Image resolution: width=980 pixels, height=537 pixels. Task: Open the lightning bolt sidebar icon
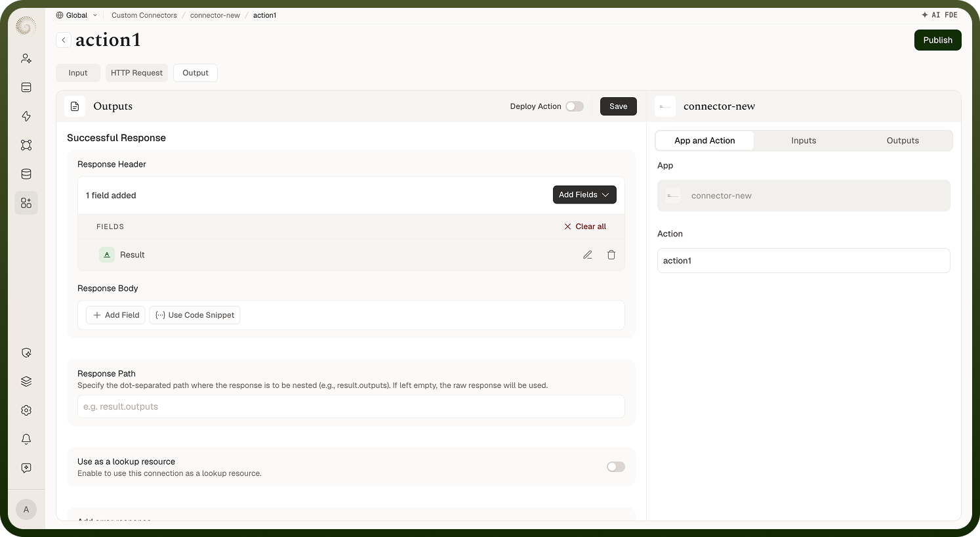pos(26,116)
